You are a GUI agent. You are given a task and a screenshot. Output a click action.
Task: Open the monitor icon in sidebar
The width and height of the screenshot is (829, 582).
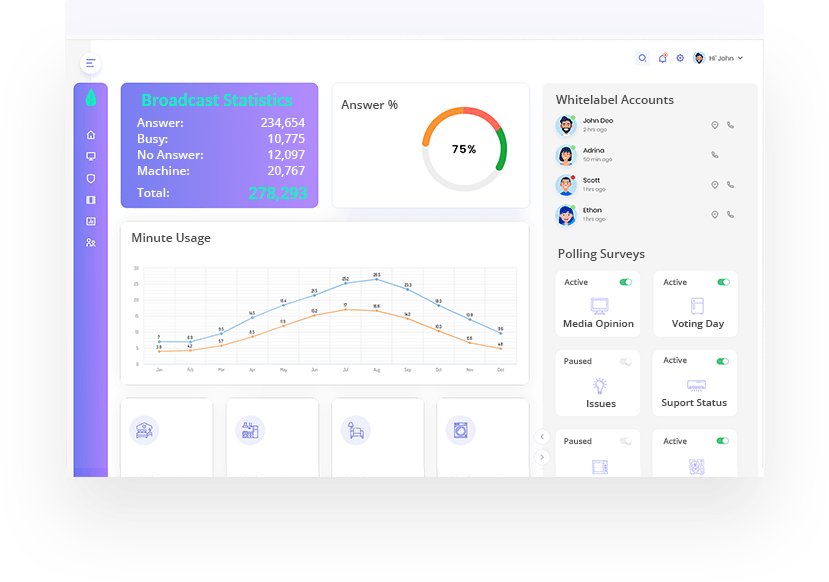pyautogui.click(x=91, y=156)
